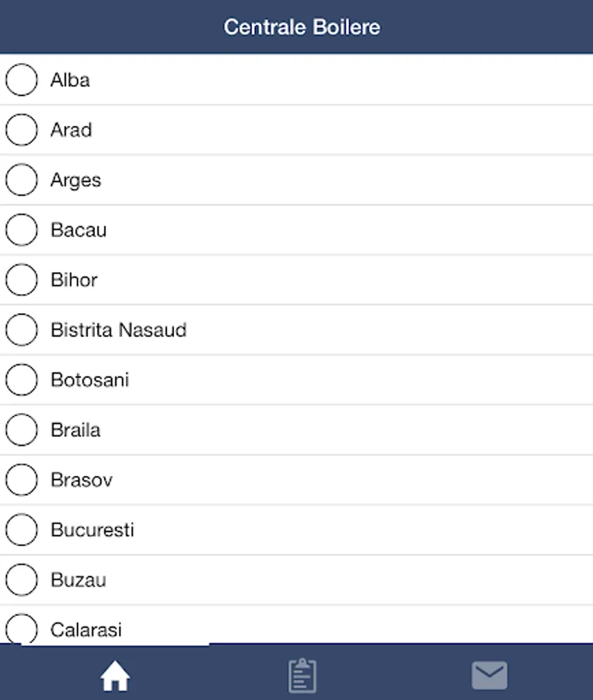
Task: Choose the Arges radio option
Action: click(x=22, y=180)
